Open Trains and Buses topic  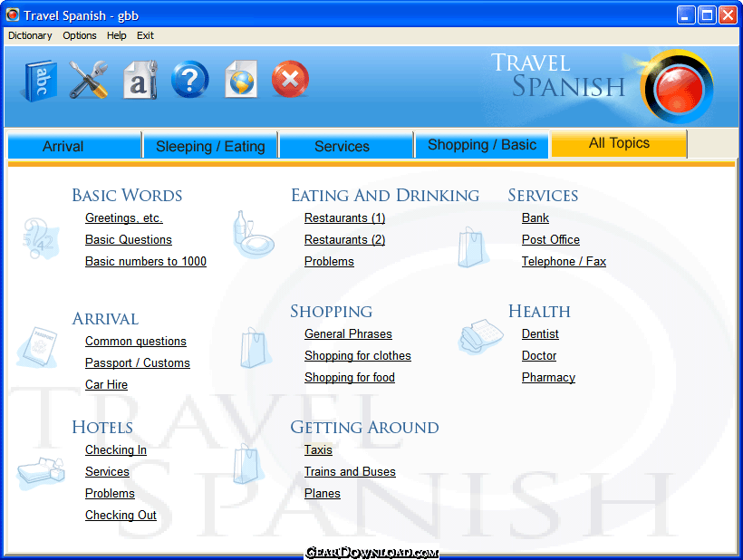[x=350, y=472]
